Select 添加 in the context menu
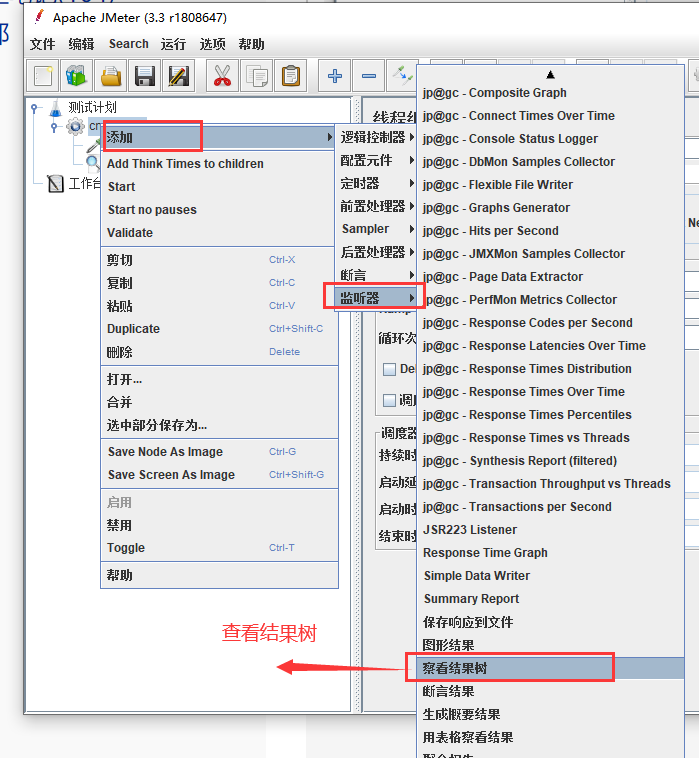The height and width of the screenshot is (758, 699). [x=219, y=137]
